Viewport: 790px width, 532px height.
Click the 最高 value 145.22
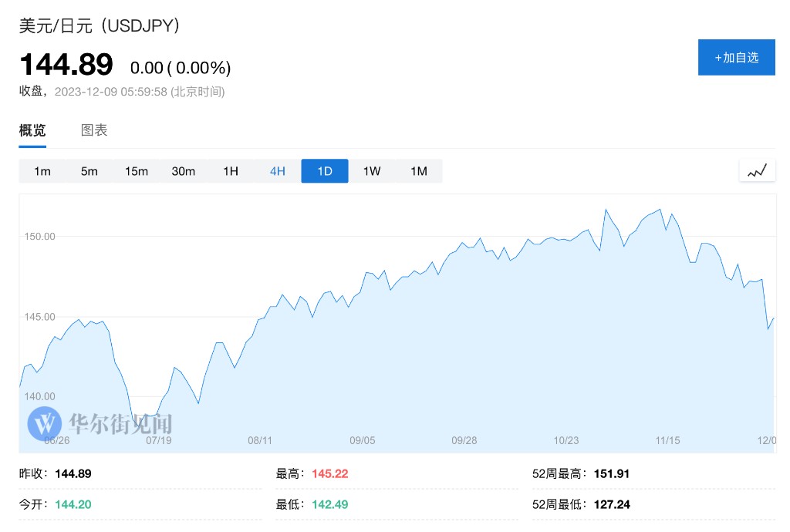click(x=330, y=473)
